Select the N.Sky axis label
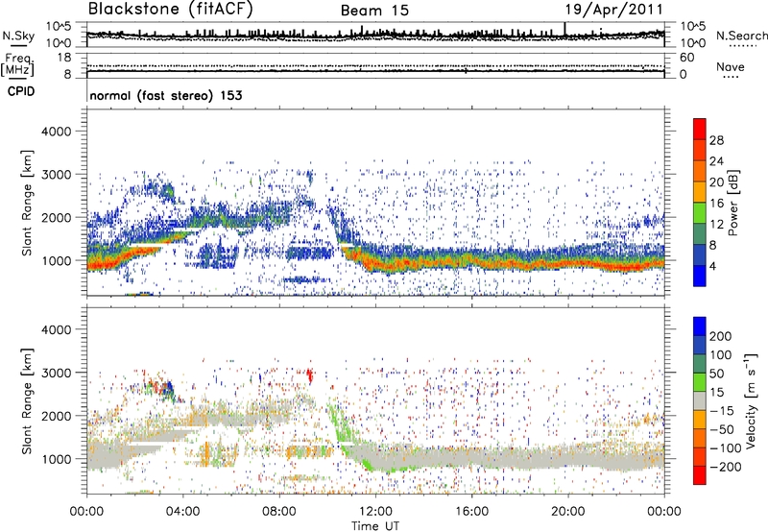This screenshot has width=768, height=532. pos(18,36)
